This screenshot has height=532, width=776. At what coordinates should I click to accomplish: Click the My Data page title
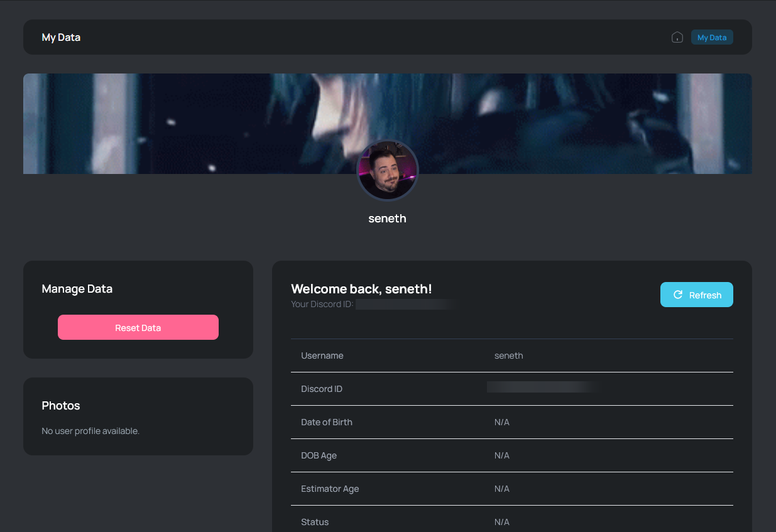61,38
